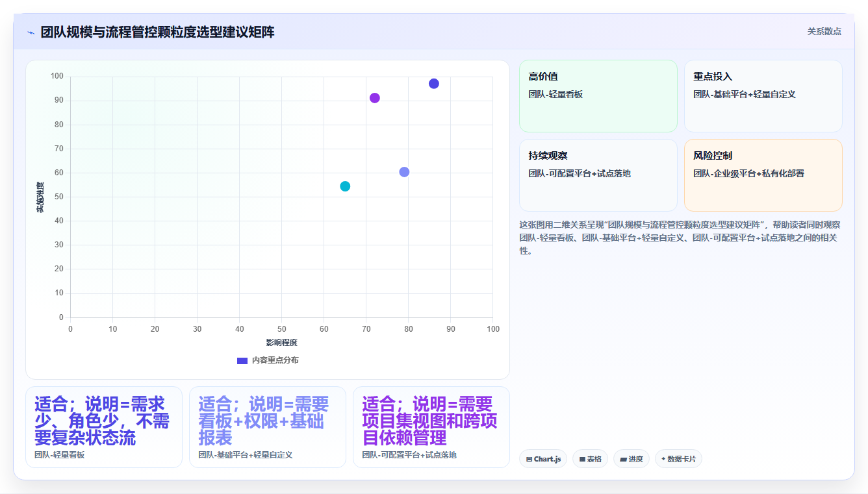Click the 内容重点分布 legend label

coord(275,360)
